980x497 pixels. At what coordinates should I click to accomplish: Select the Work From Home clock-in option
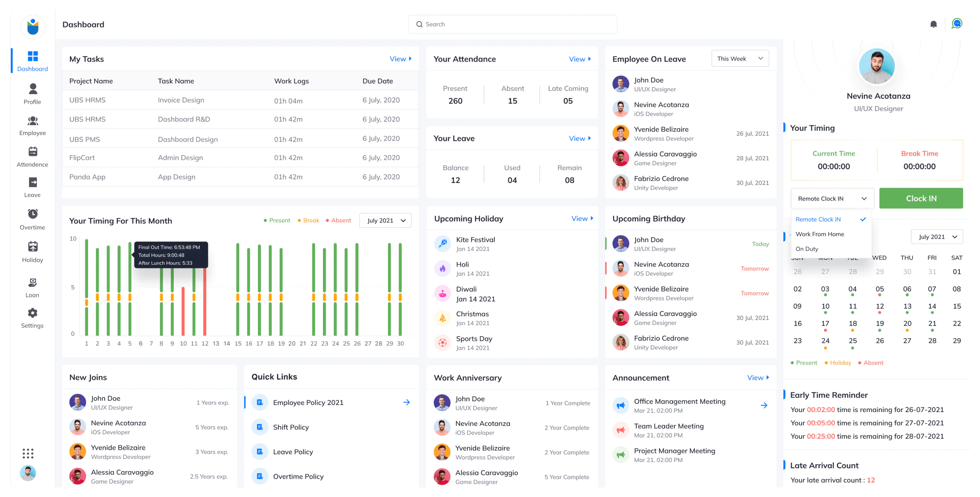pos(820,234)
